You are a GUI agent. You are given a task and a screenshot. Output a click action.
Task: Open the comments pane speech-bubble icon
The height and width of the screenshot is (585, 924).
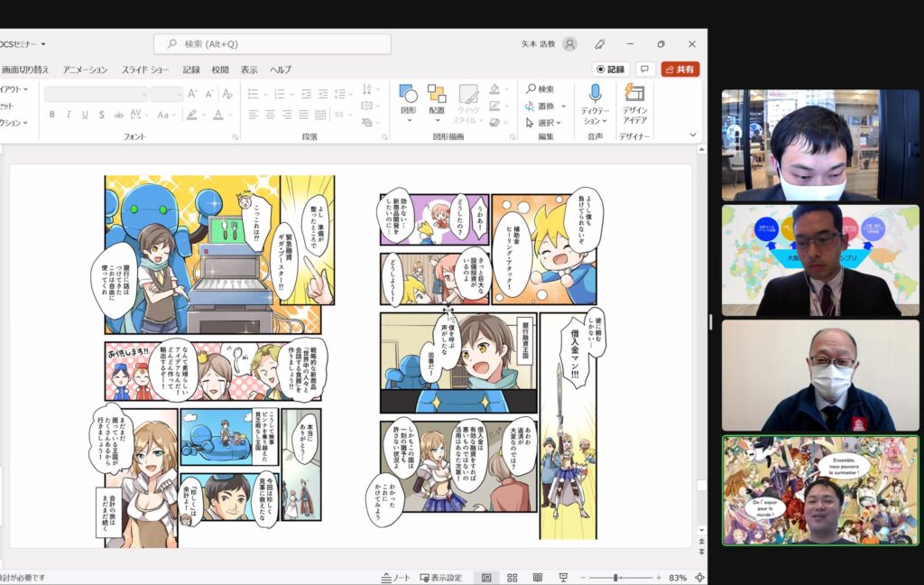pos(644,69)
